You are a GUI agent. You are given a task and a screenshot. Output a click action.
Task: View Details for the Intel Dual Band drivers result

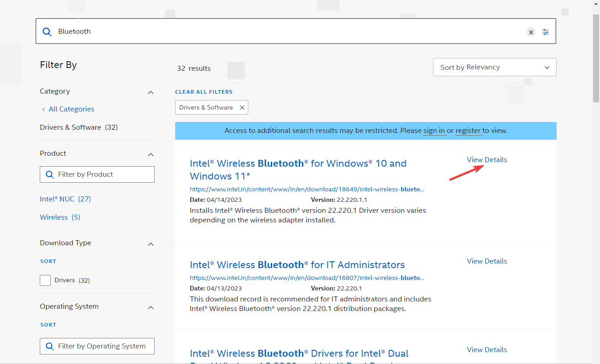coord(487,350)
